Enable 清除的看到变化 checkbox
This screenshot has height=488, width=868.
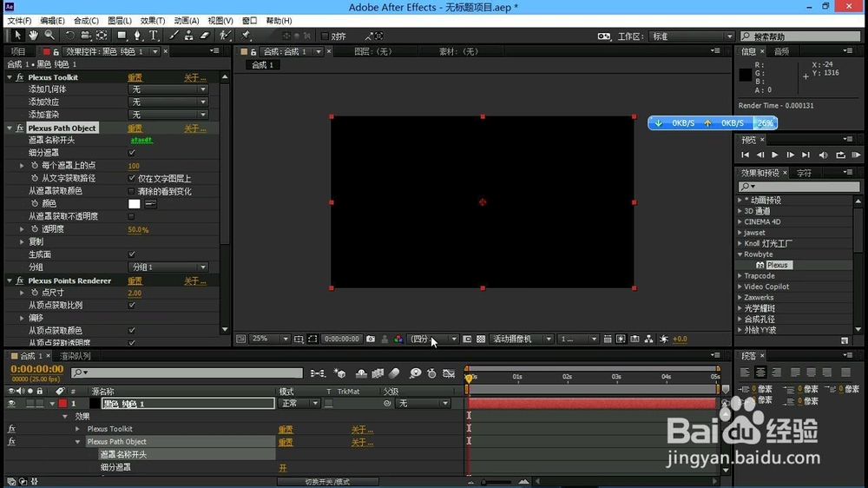132,191
